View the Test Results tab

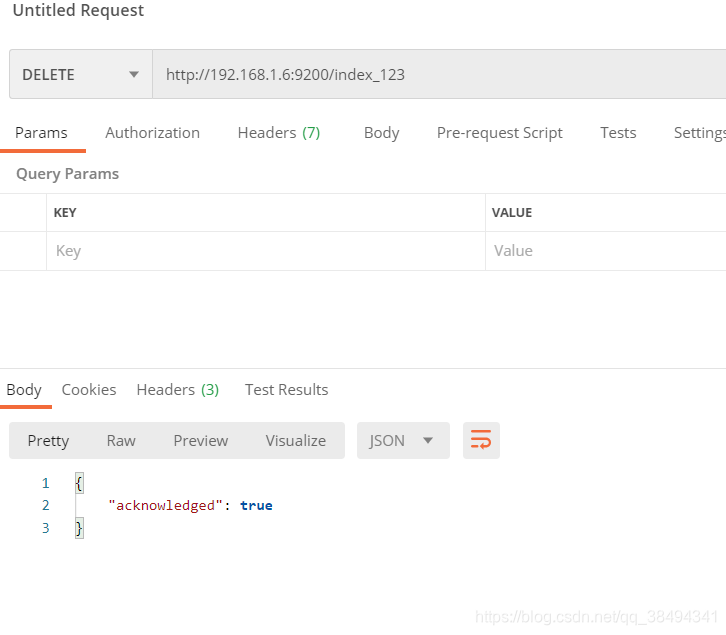pos(286,390)
